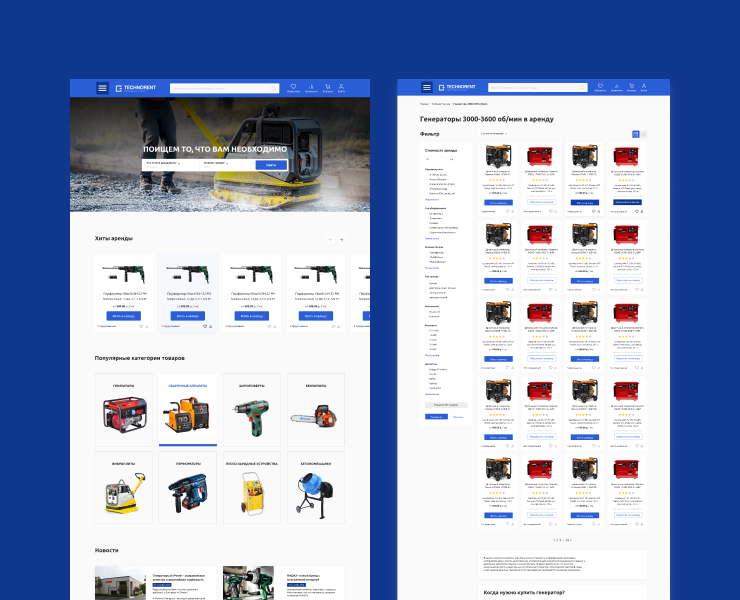Add first generator to favorites via heart
The height and width of the screenshot is (600, 740).
(x=506, y=211)
